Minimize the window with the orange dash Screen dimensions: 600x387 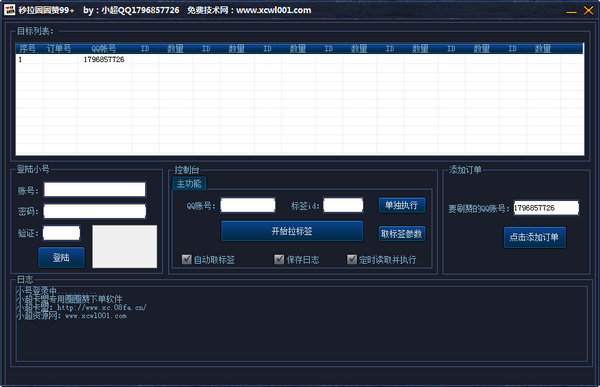pyautogui.click(x=571, y=11)
